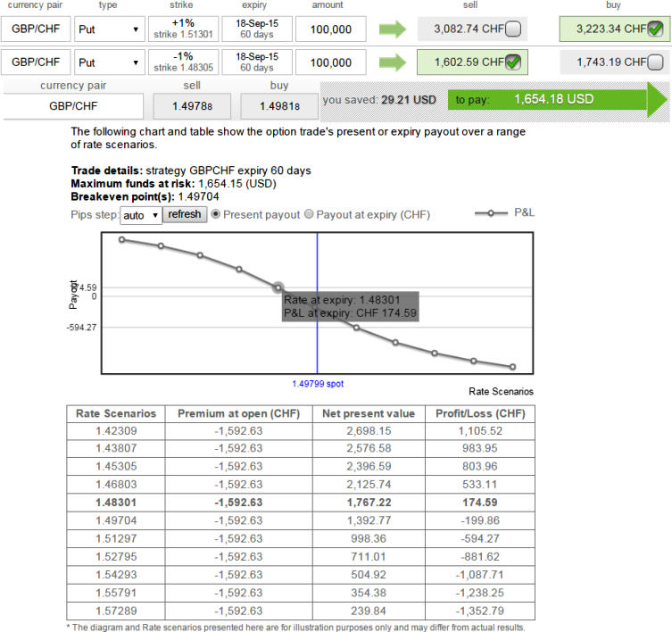This screenshot has height=632, width=672.
Task: Click the first row's amount 100,000 field
Action: 331,29
